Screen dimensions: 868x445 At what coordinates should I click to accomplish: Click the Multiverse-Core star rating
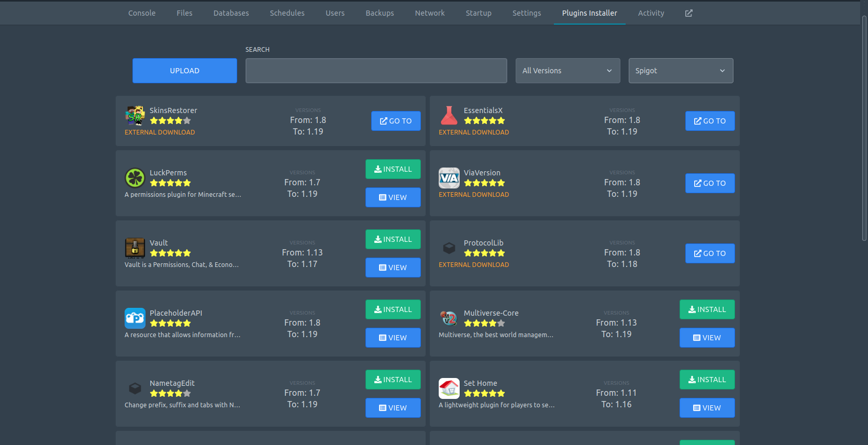point(484,324)
